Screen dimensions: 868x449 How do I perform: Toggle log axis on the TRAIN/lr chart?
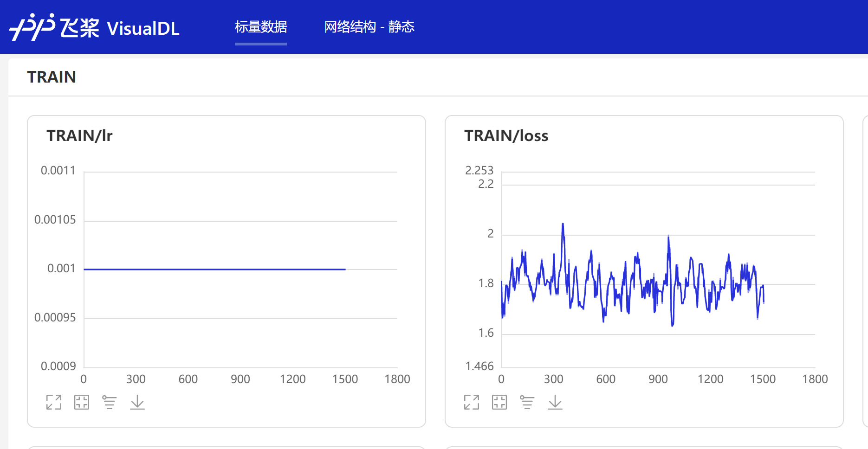110,402
